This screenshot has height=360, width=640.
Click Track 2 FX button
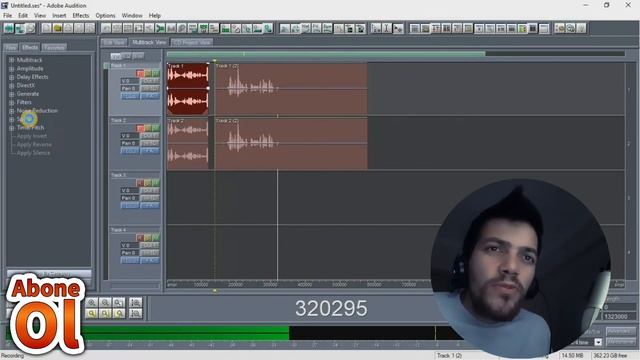(x=150, y=151)
